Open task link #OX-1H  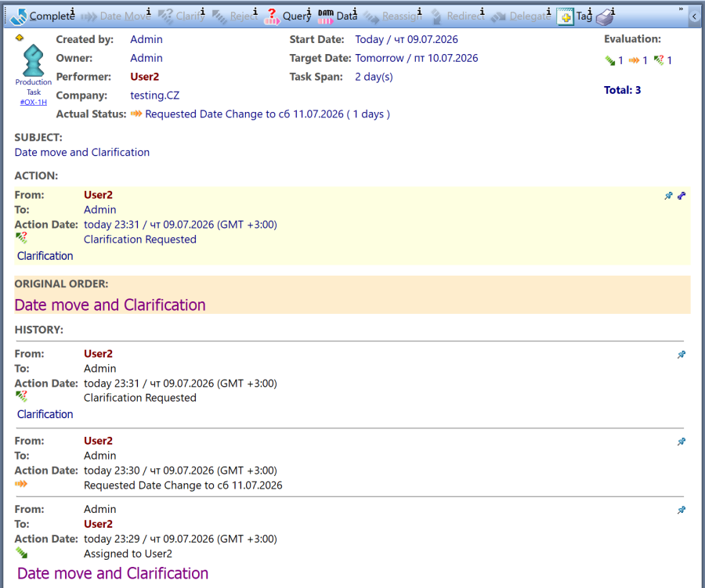[x=33, y=102]
